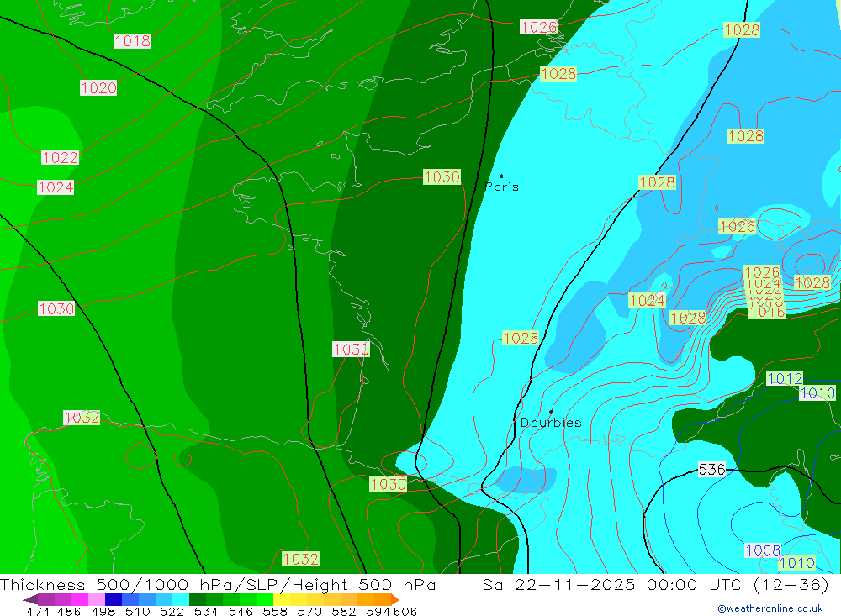Select the dark blue legend swatch

click(x=114, y=599)
